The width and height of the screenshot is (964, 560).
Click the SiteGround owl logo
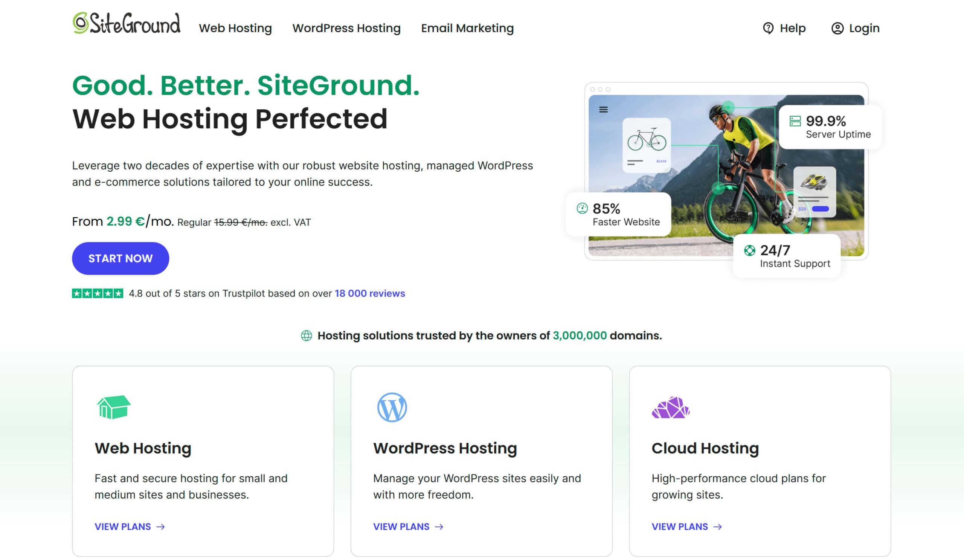(80, 24)
